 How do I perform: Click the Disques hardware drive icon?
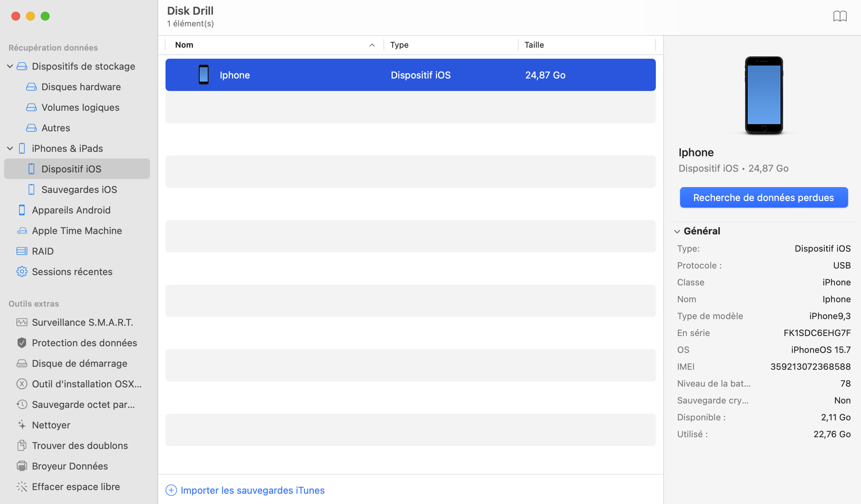click(32, 87)
